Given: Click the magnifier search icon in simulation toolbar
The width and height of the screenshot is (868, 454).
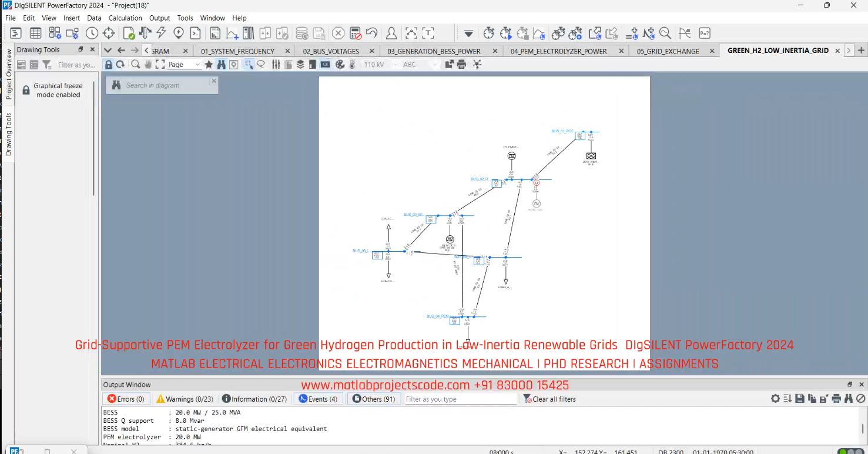Looking at the screenshot, I should point(665,33).
